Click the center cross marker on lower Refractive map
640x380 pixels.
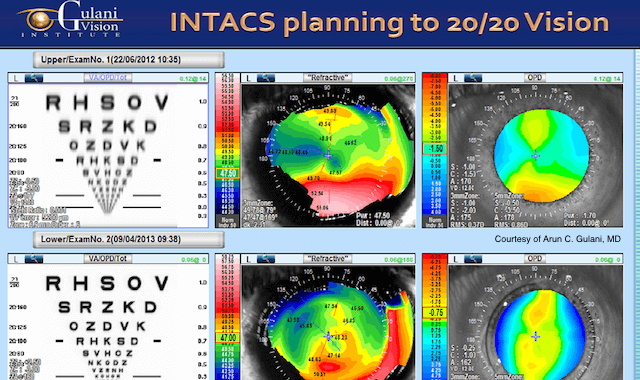pos(328,336)
